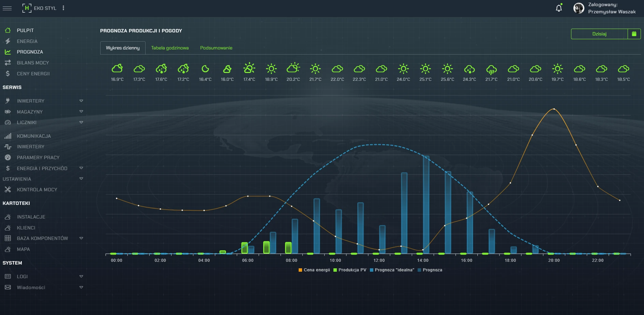Click the 24.3°C rain cloud weather icon
The height and width of the screenshot is (315, 644).
coord(469,69)
